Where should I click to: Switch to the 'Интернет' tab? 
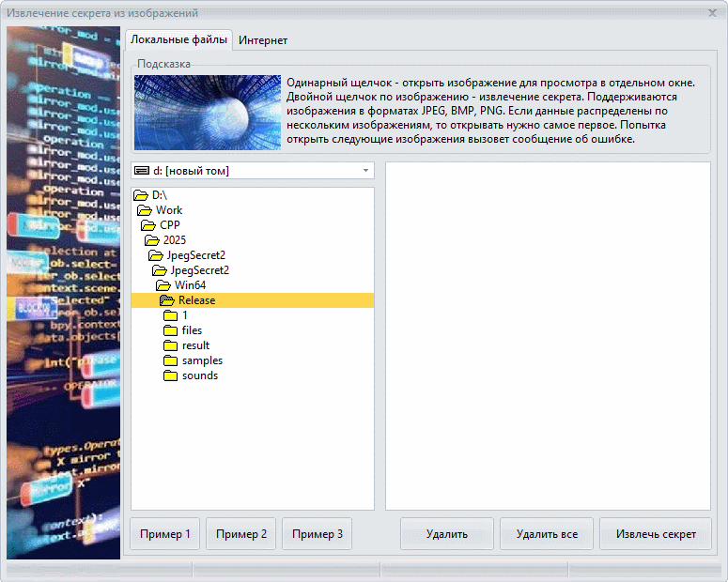(263, 40)
